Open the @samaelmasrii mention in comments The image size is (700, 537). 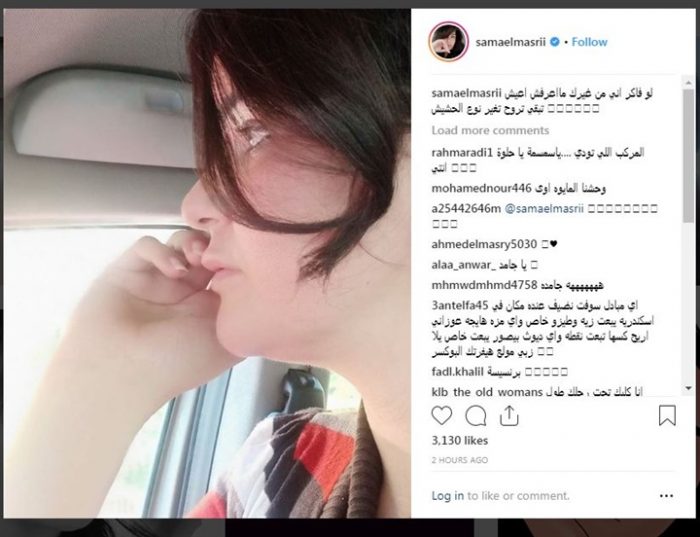[544, 208]
